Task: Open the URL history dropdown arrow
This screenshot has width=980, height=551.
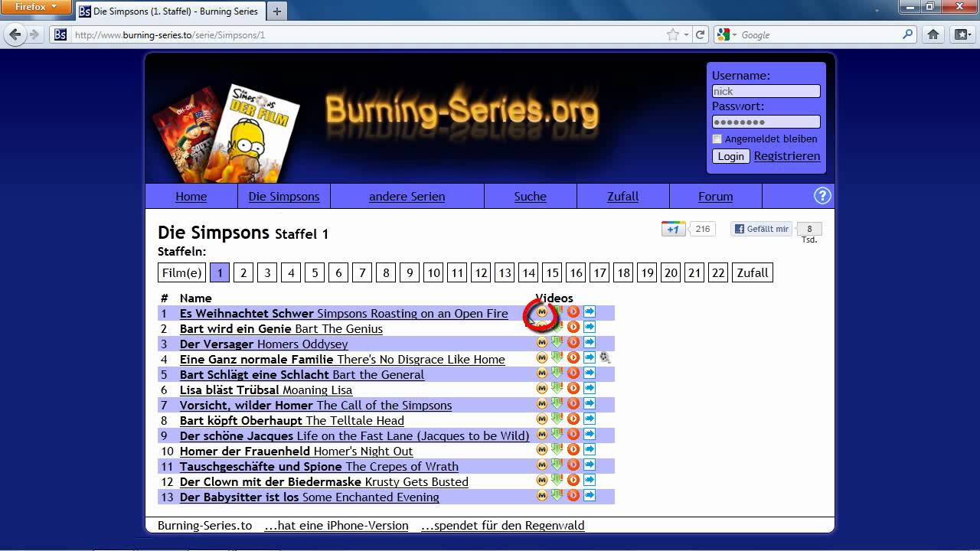Action: (687, 34)
